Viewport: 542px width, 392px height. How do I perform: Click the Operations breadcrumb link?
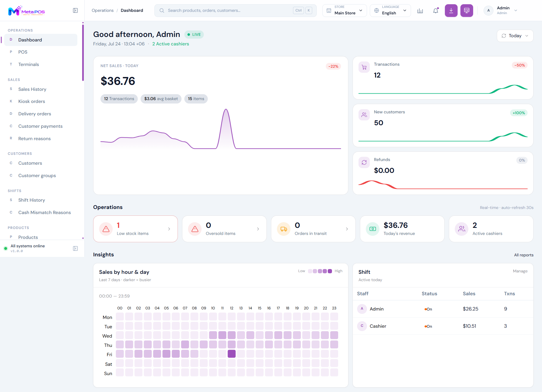click(x=102, y=10)
